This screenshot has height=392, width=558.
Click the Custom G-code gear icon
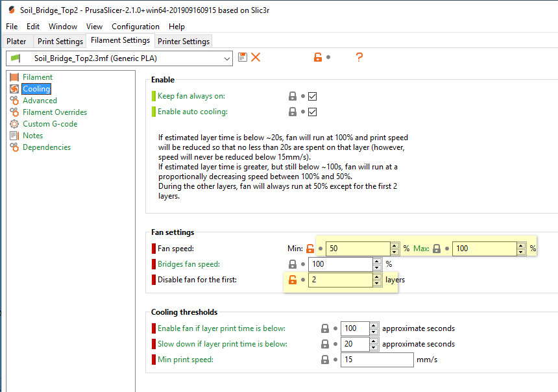14,124
